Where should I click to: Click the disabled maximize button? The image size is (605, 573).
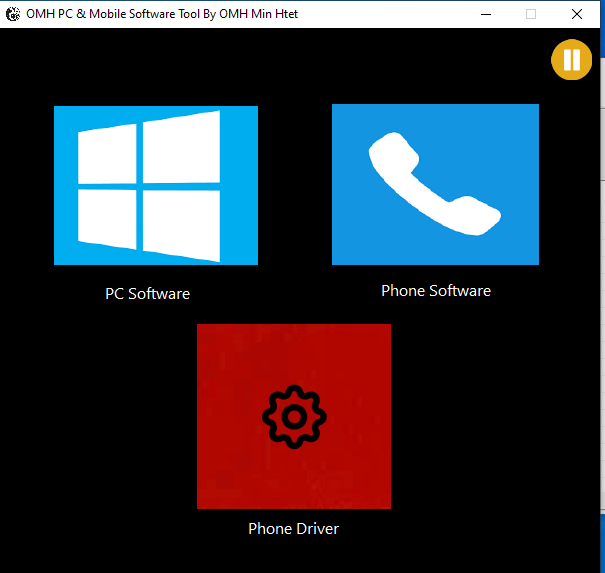(x=531, y=14)
